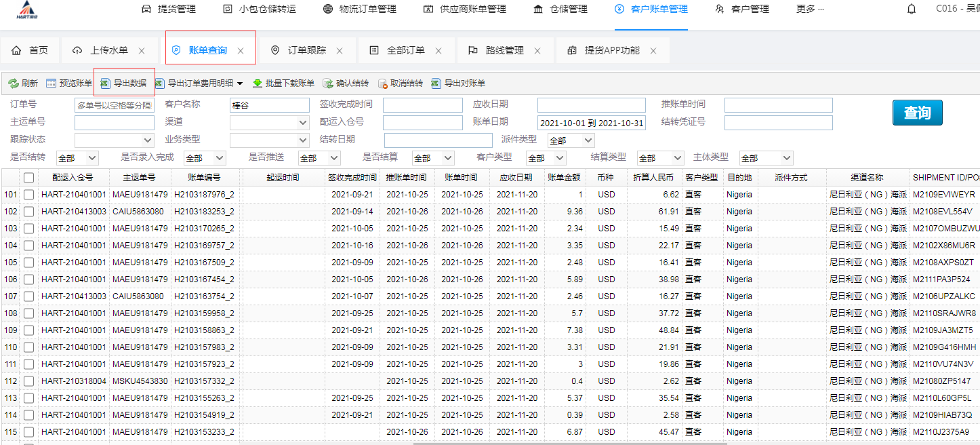Image resolution: width=980 pixels, height=445 pixels.
Task: Click the Customer Name (客户名称) input field
Action: [x=270, y=105]
